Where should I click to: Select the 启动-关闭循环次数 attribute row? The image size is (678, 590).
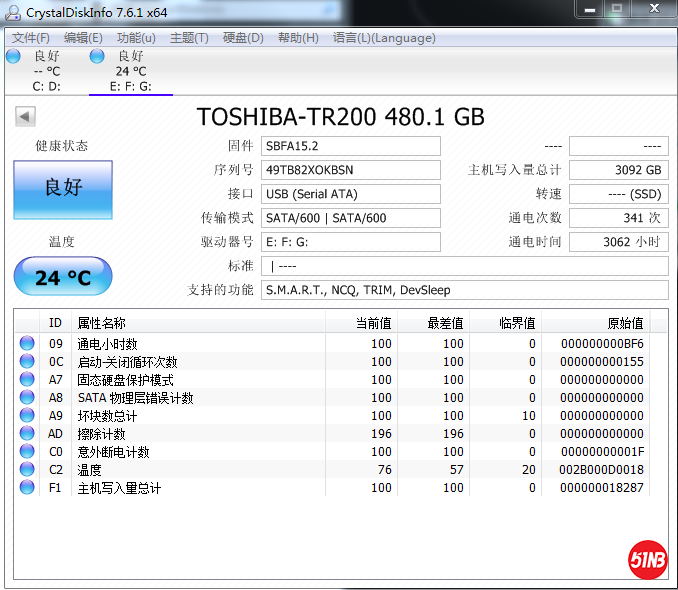[x=332, y=362]
